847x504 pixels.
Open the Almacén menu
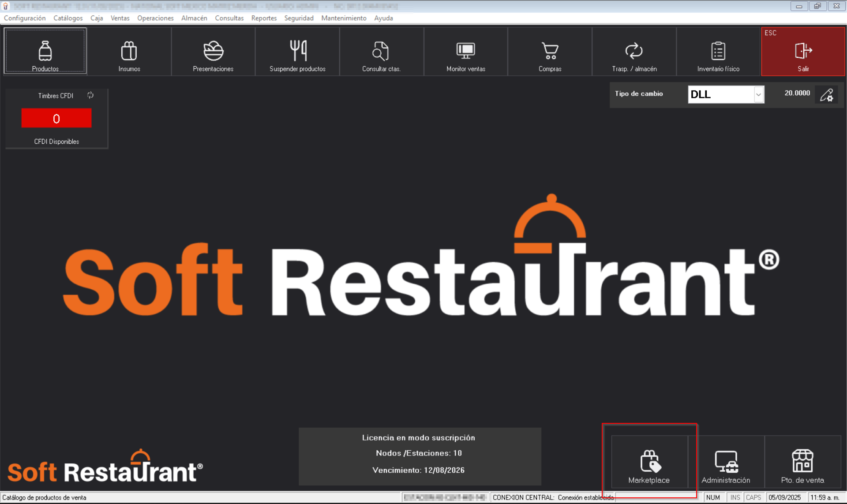click(x=194, y=18)
